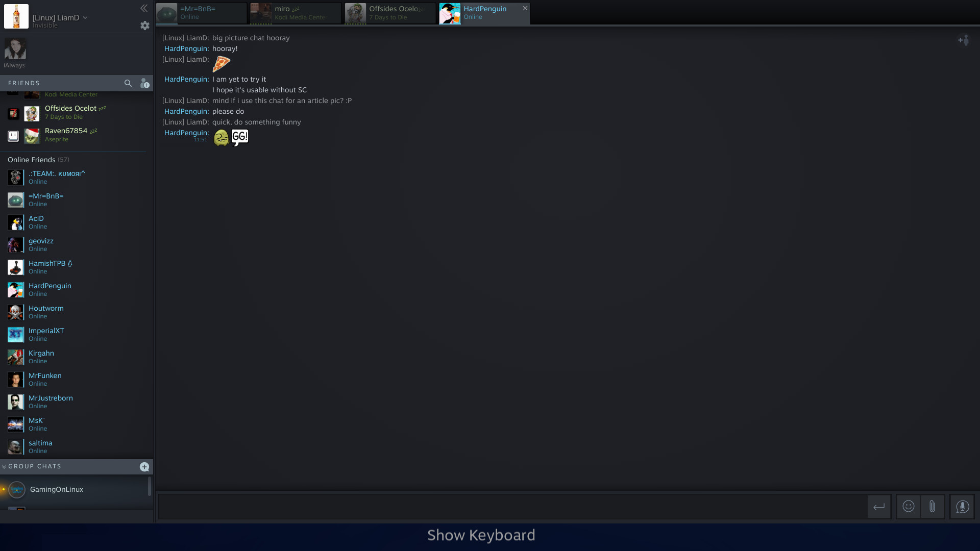
Task: Click the Raven67854 friend entry
Action: (x=76, y=135)
